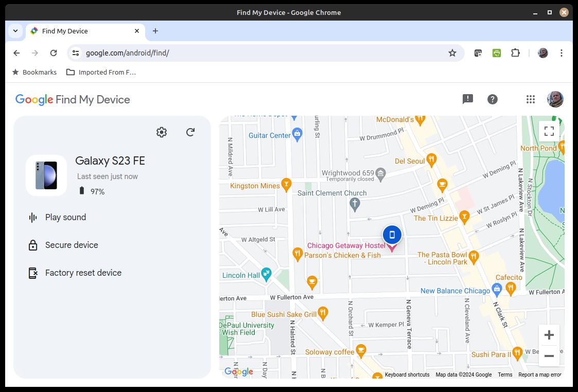578x392 pixels.
Task: Open Help via question mark icon
Action: pos(493,99)
